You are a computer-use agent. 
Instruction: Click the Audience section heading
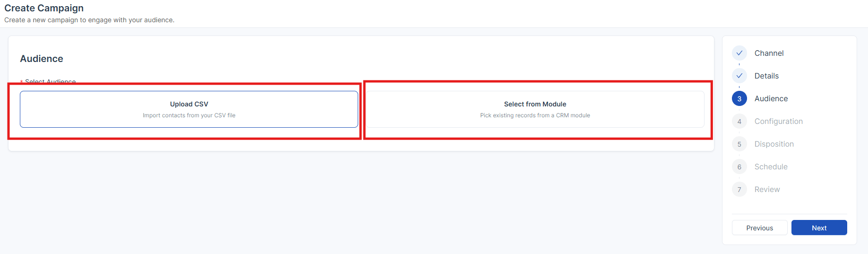click(x=42, y=59)
